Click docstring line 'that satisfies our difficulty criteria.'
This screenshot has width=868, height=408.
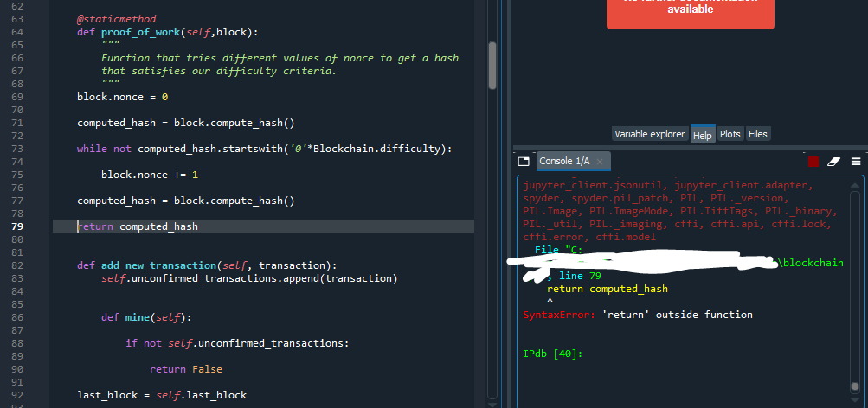pyautogui.click(x=219, y=71)
